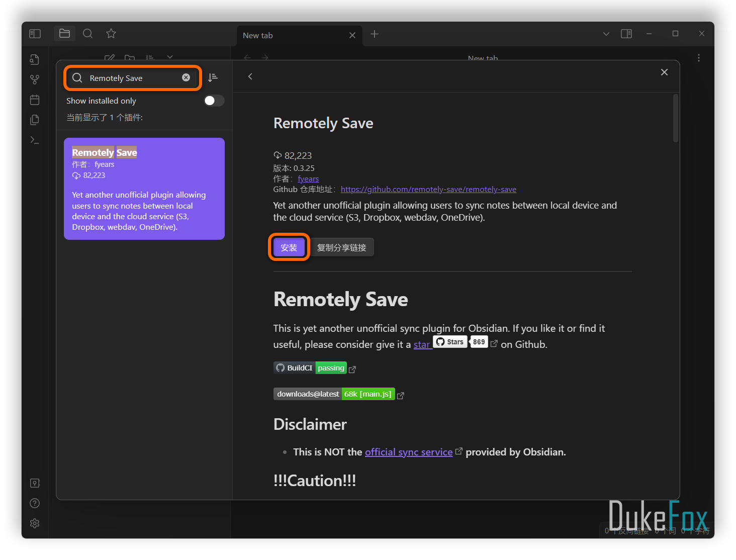Switch to the New tab tab
This screenshot has width=736, height=560.
click(x=292, y=35)
